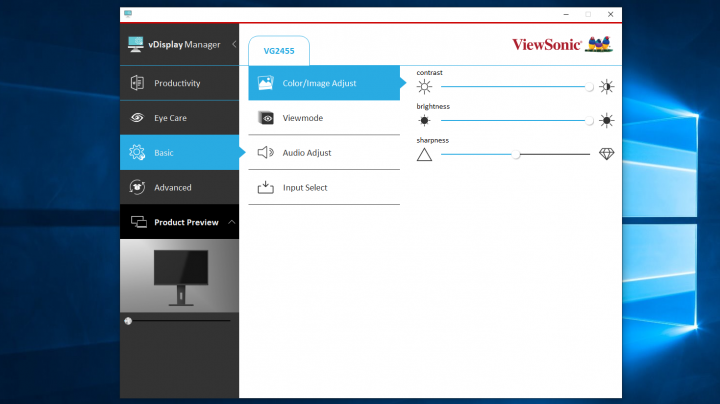Screen dimensions: 720x404
Task: Click the Basic gear icon
Action: [x=137, y=152]
